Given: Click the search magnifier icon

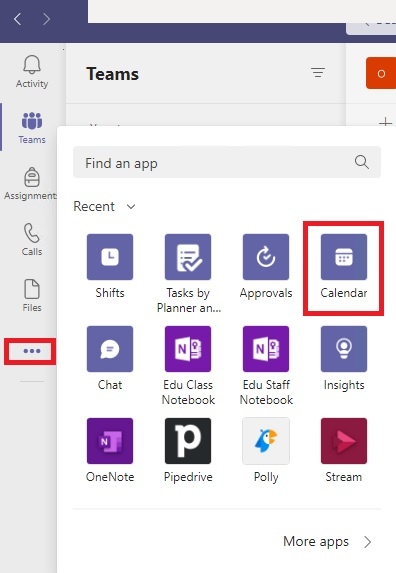Looking at the screenshot, I should pos(362,162).
